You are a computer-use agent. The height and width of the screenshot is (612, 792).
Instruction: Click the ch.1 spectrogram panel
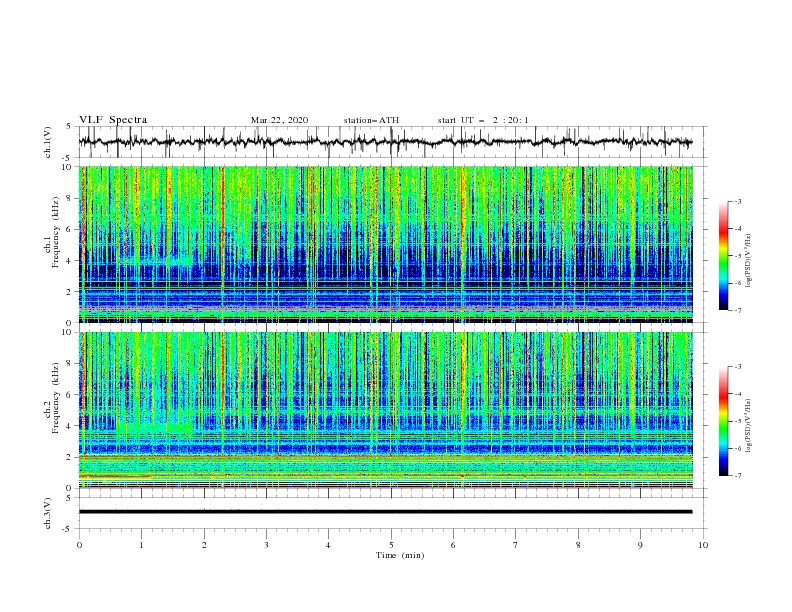pos(385,244)
